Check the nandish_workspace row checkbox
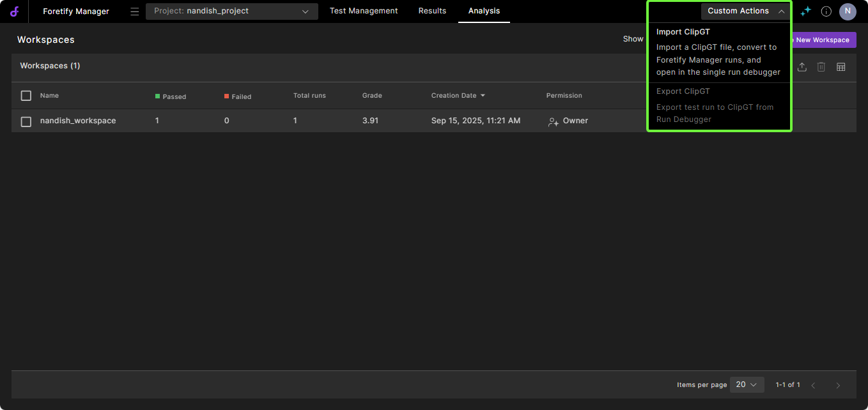This screenshot has width=868, height=410. pos(26,121)
